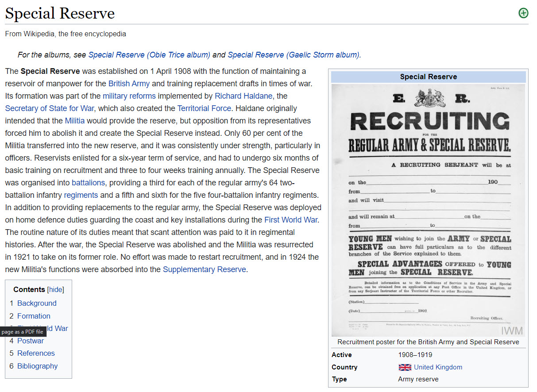Image resolution: width=537 pixels, height=392 pixels.
Task: Open the First World War link
Action: click(291, 220)
